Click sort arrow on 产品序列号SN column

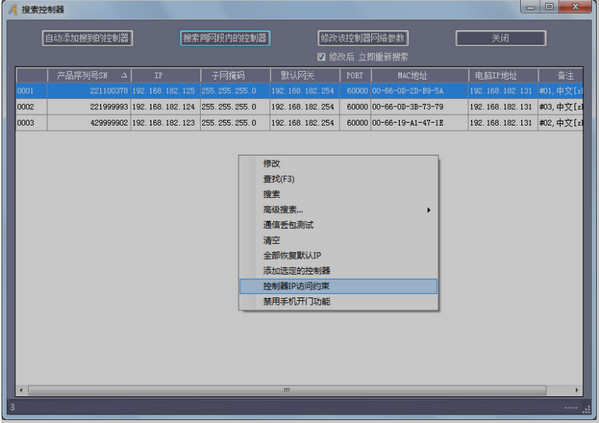coord(124,76)
